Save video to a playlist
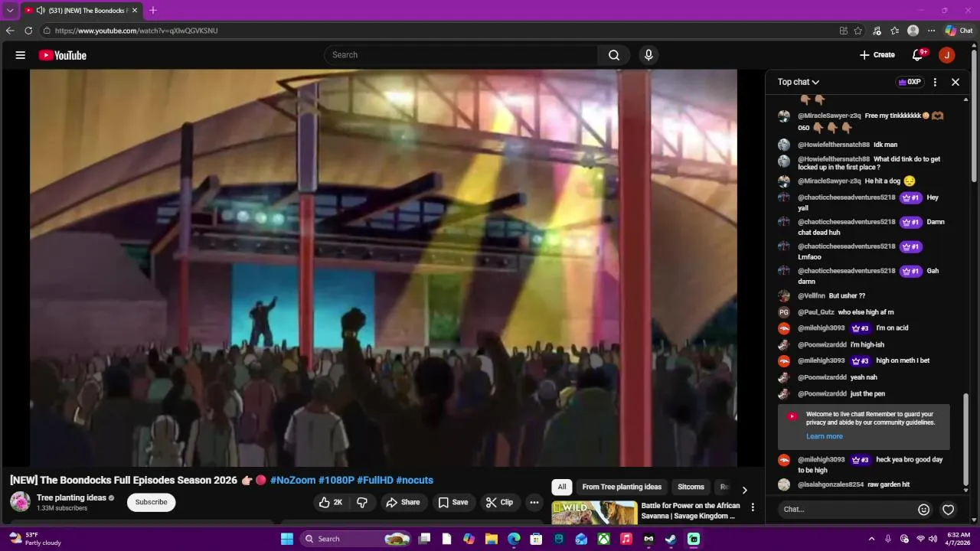 pyautogui.click(x=452, y=502)
